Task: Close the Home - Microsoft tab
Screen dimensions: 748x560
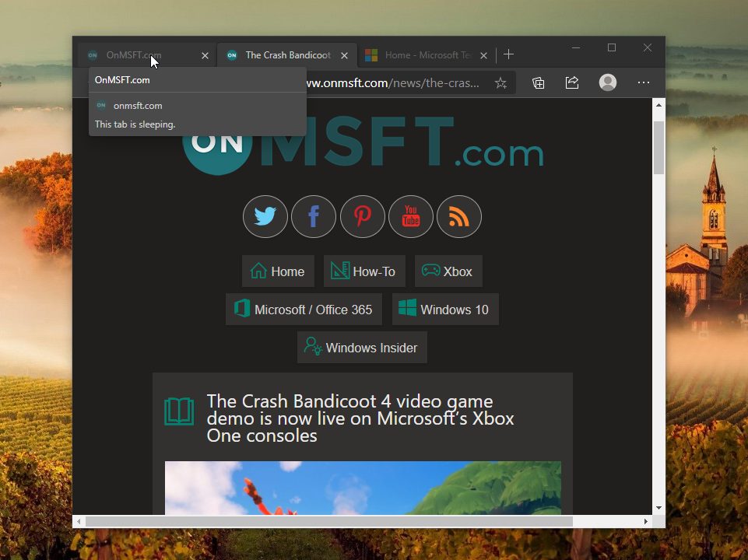Action: (x=483, y=56)
